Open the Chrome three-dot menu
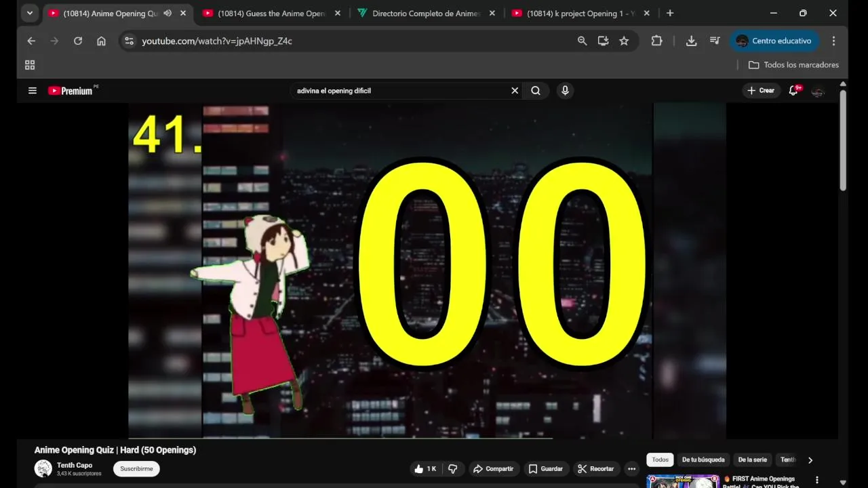This screenshot has height=488, width=868. (833, 41)
